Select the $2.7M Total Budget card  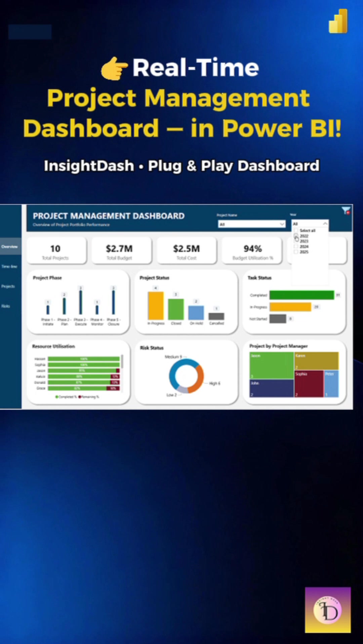pyautogui.click(x=121, y=250)
